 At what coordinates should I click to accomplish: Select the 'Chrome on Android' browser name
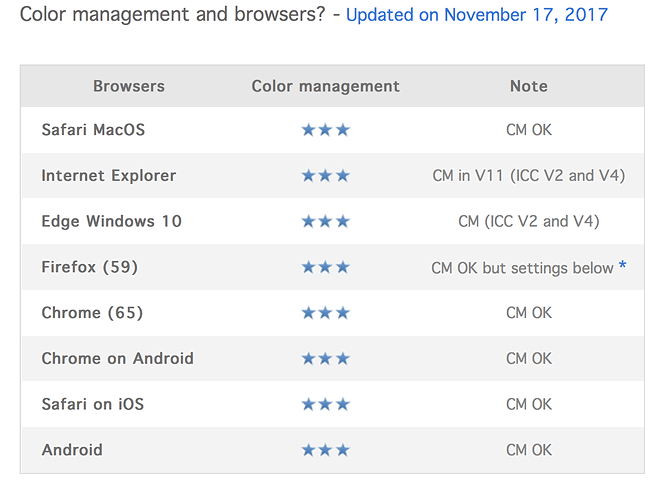click(117, 358)
